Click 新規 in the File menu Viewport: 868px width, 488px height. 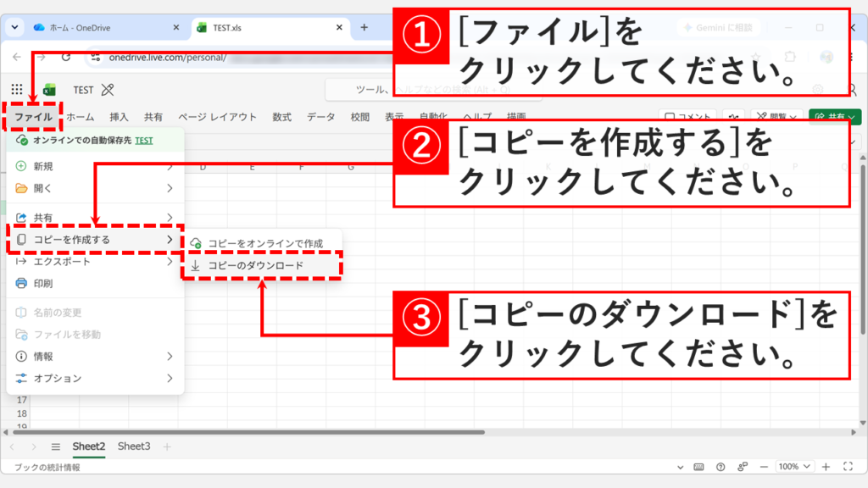[x=95, y=166]
